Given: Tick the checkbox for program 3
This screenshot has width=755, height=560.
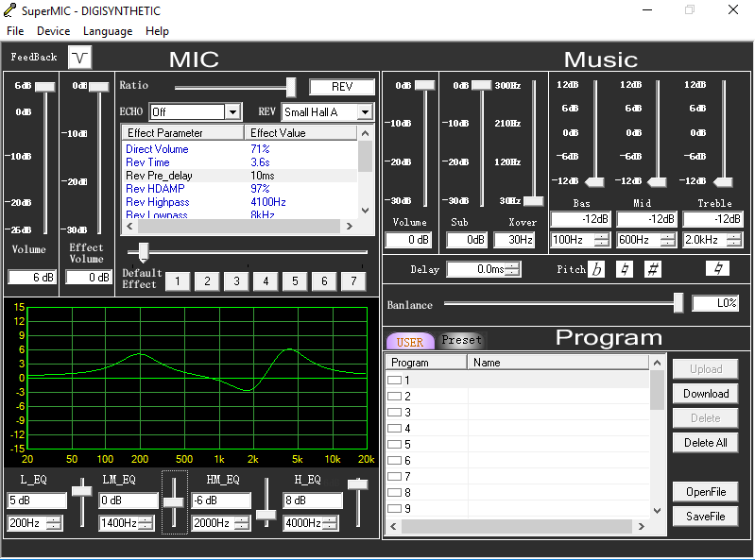Looking at the screenshot, I should click(395, 413).
